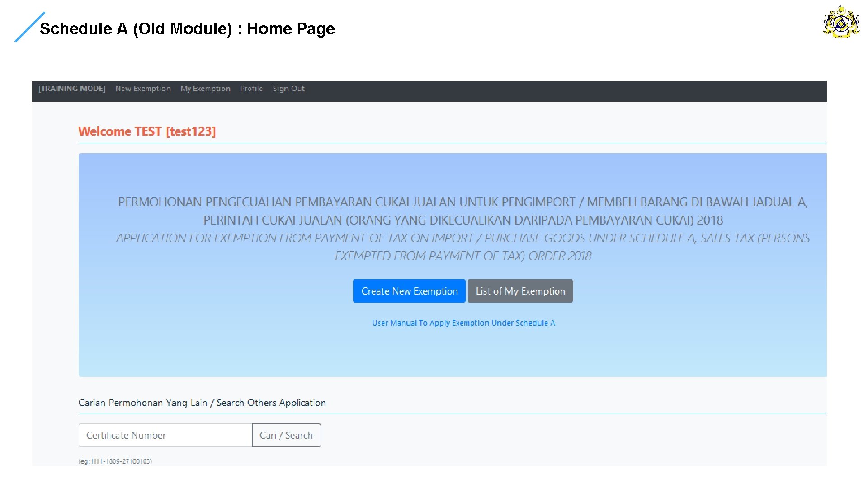Click the Search Others Application section heading
The height and width of the screenshot is (488, 868).
[202, 403]
